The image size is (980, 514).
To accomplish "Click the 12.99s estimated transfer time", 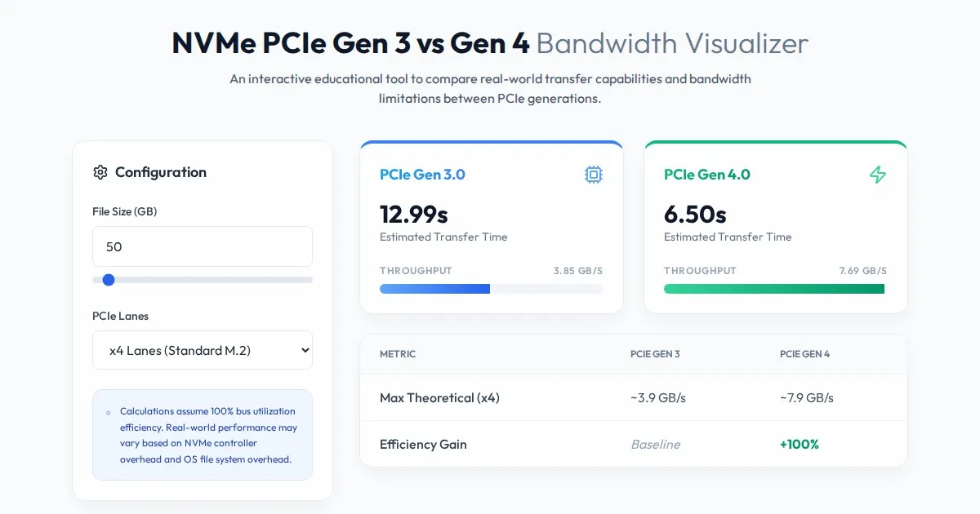I will [x=414, y=215].
